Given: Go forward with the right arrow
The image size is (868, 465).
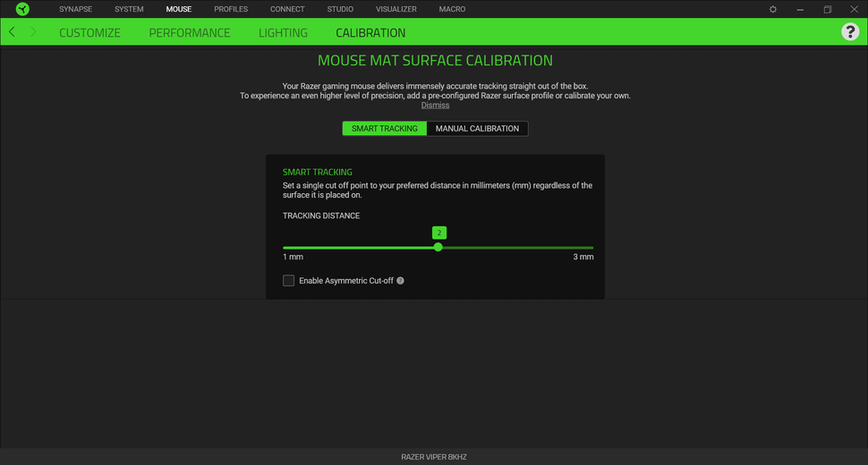Looking at the screenshot, I should pyautogui.click(x=33, y=32).
